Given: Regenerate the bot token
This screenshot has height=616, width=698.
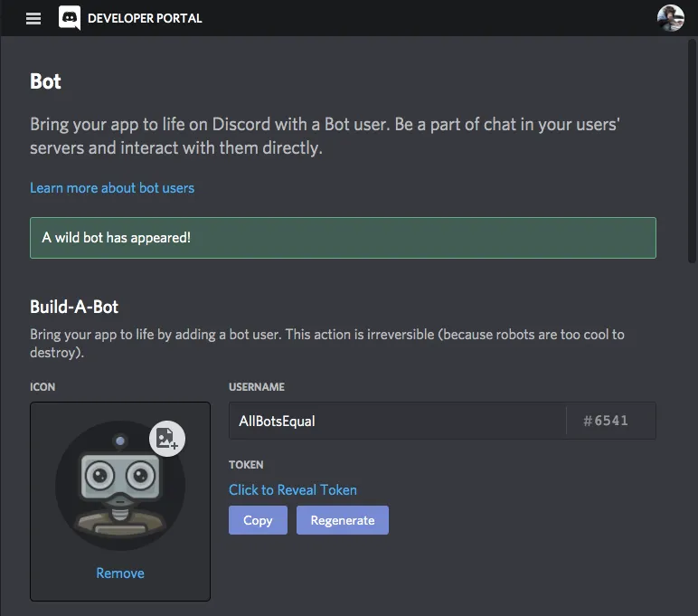Looking at the screenshot, I should (x=343, y=520).
